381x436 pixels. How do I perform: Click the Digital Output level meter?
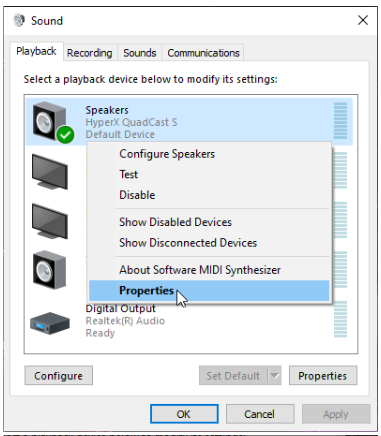[x=340, y=319]
